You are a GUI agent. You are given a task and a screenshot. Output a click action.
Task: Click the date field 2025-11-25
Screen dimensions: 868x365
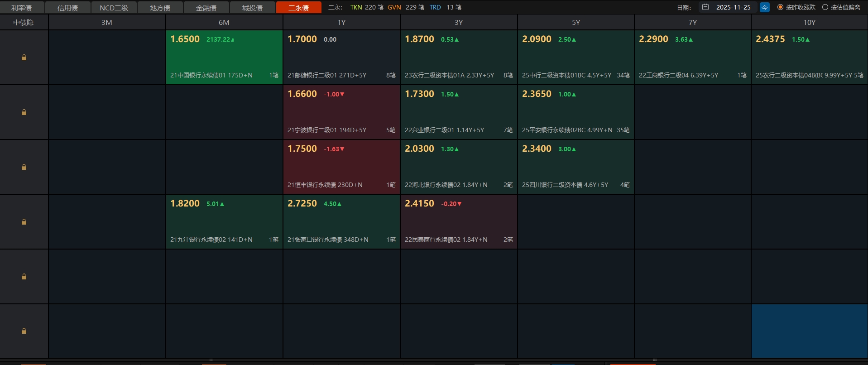point(734,7)
